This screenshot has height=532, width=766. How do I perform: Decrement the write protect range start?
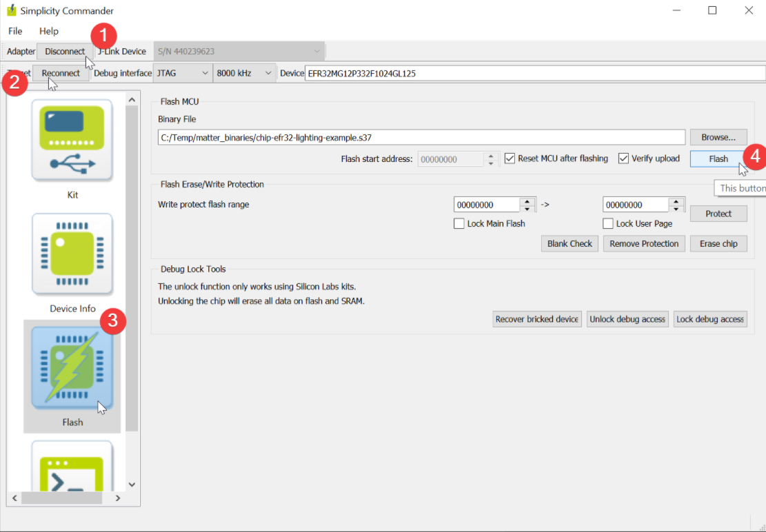click(527, 208)
